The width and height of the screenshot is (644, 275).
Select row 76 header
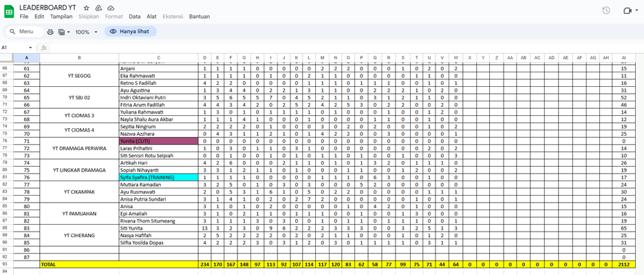(x=7, y=141)
